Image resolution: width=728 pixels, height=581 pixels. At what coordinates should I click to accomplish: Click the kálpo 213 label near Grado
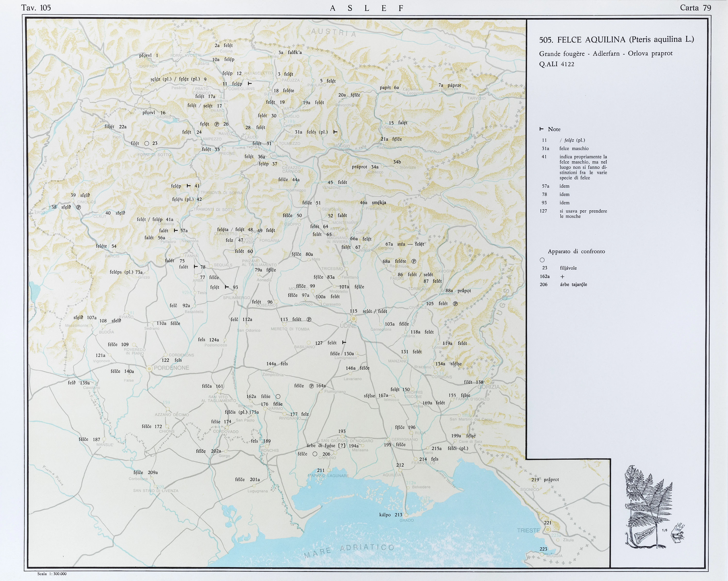tap(391, 515)
